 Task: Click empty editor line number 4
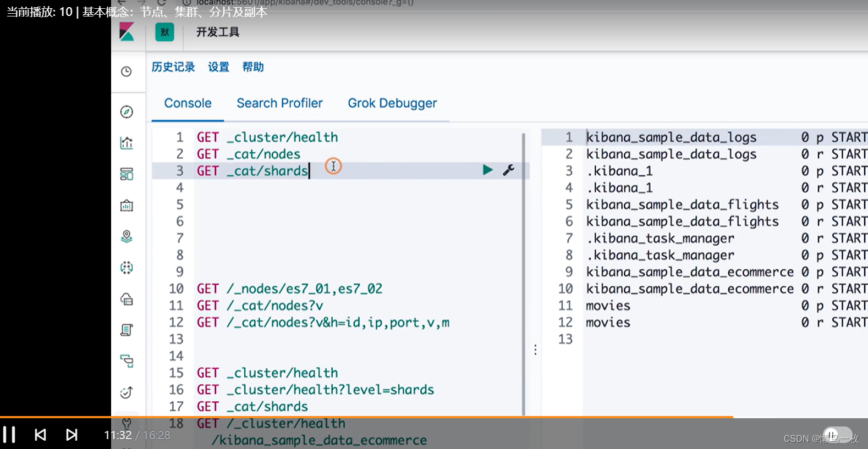[180, 188]
